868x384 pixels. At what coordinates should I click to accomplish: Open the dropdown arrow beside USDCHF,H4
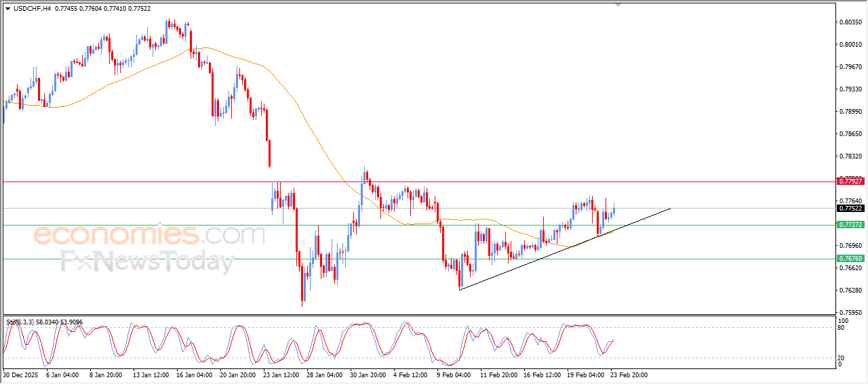pyautogui.click(x=7, y=7)
